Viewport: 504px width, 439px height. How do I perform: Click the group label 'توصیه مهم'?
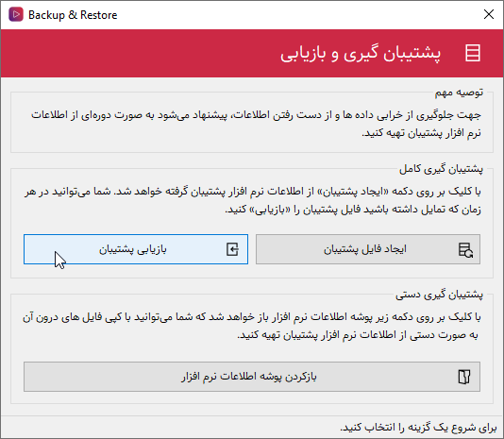[459, 93]
